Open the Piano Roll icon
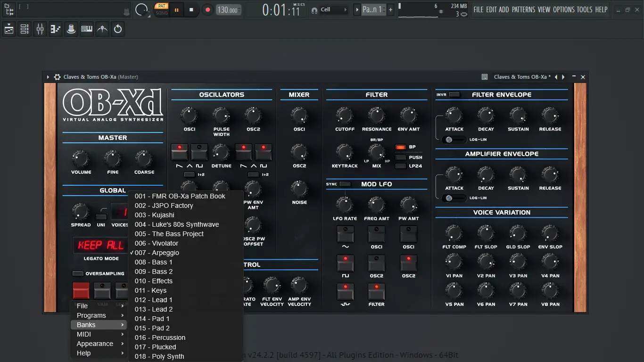 tap(56, 29)
